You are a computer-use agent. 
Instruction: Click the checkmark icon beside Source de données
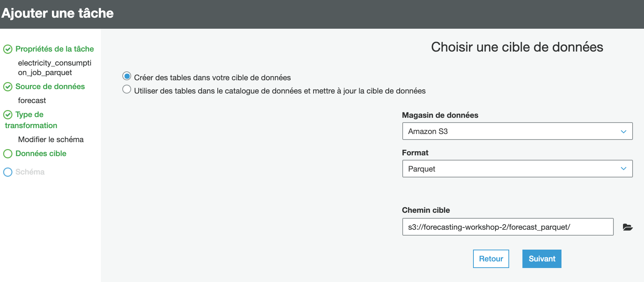pyautogui.click(x=8, y=87)
